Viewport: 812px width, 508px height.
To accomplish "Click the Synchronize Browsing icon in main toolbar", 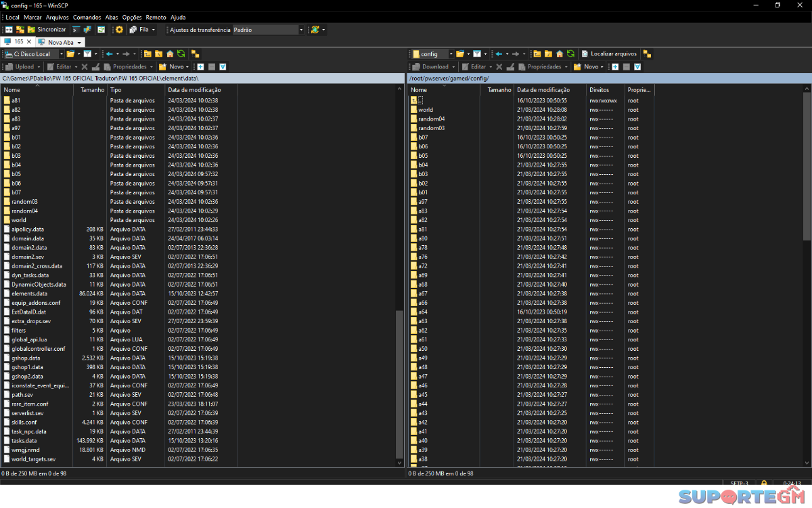I will [101, 30].
